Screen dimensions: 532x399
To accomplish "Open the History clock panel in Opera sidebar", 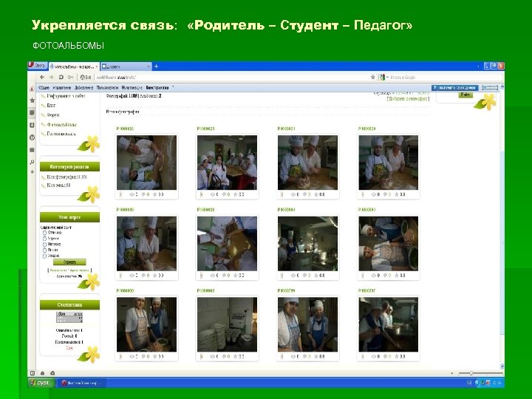I will click(32, 137).
